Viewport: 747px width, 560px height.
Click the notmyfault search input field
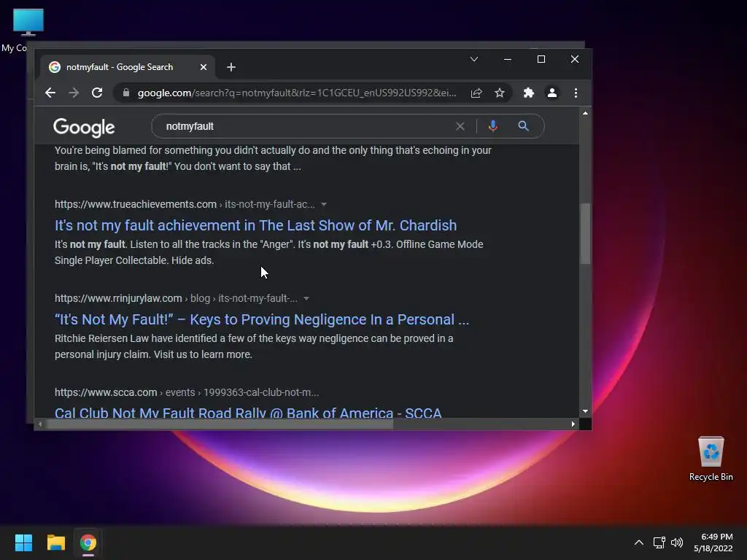click(305, 126)
